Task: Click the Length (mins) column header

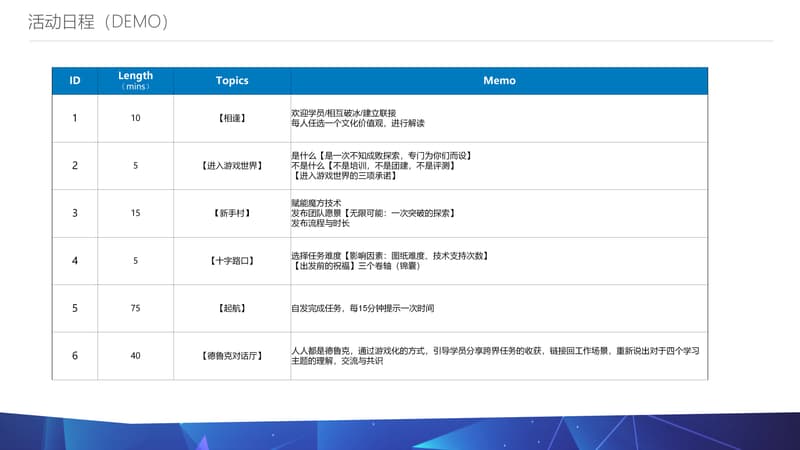Action: click(x=135, y=81)
